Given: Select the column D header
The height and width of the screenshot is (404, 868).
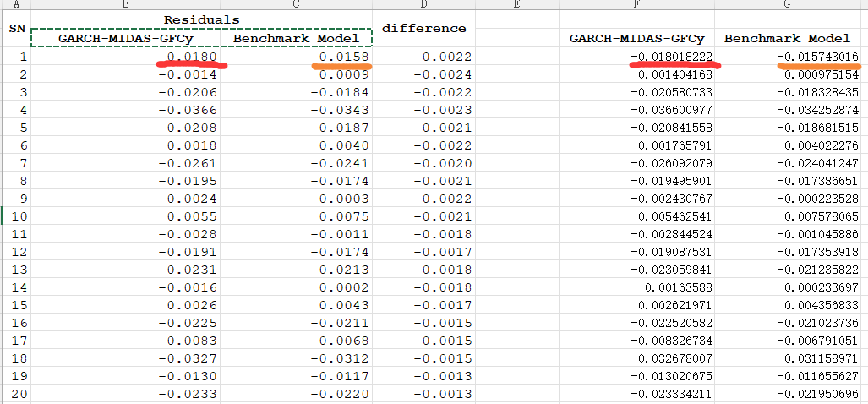Looking at the screenshot, I should tap(423, 4).
